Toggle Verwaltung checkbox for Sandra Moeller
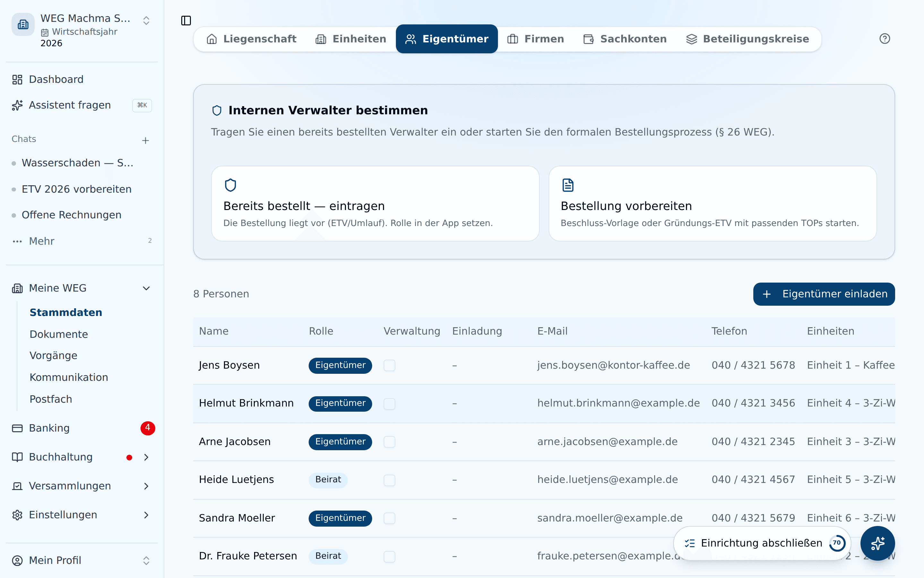The image size is (924, 578). tap(389, 518)
